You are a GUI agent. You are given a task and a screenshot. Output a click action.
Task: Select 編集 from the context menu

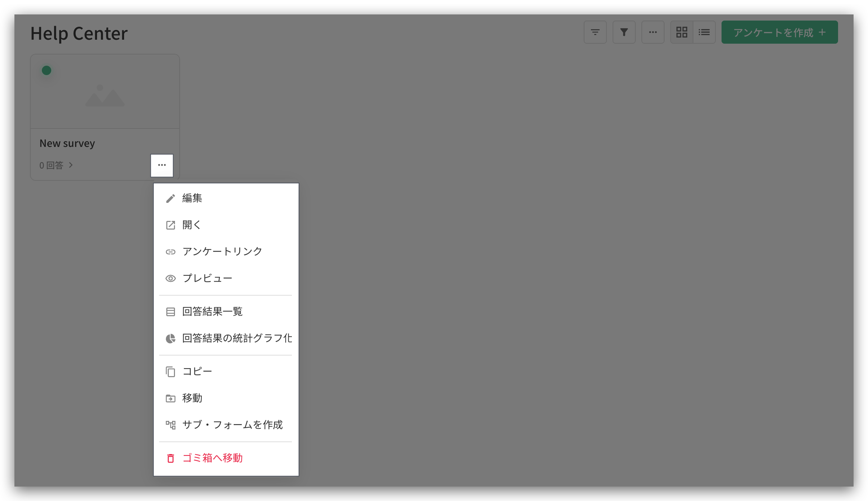point(226,198)
